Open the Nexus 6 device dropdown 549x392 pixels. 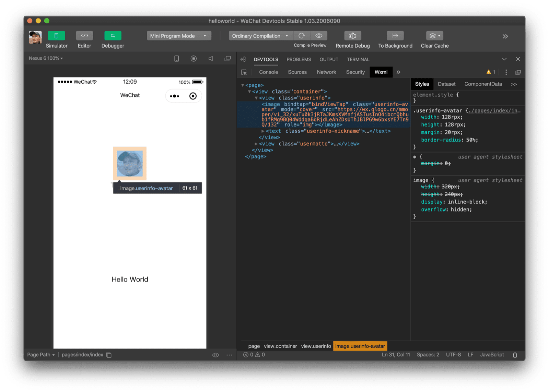tap(45, 58)
